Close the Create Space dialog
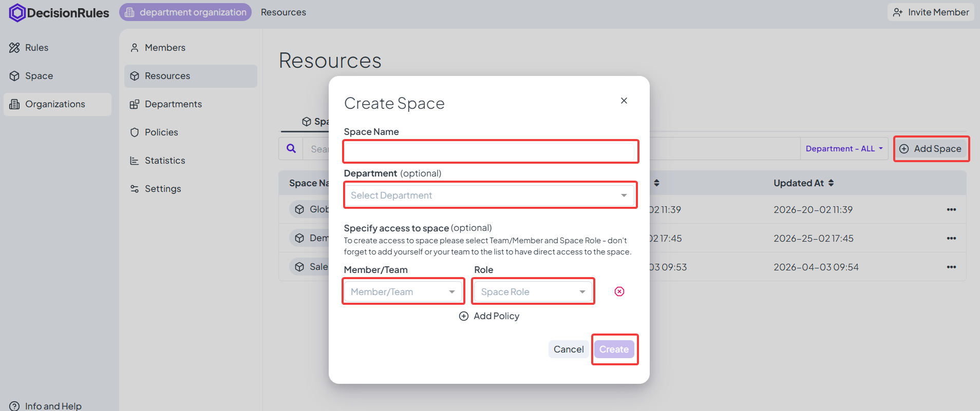The height and width of the screenshot is (411, 980). tap(624, 101)
